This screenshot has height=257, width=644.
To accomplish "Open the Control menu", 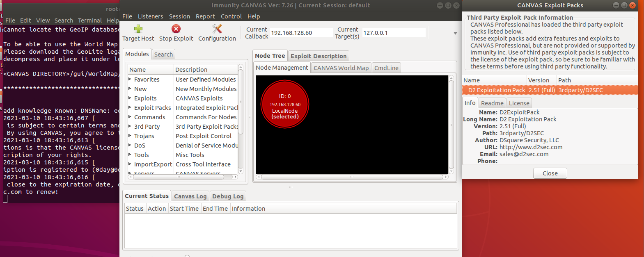I will pos(231,16).
